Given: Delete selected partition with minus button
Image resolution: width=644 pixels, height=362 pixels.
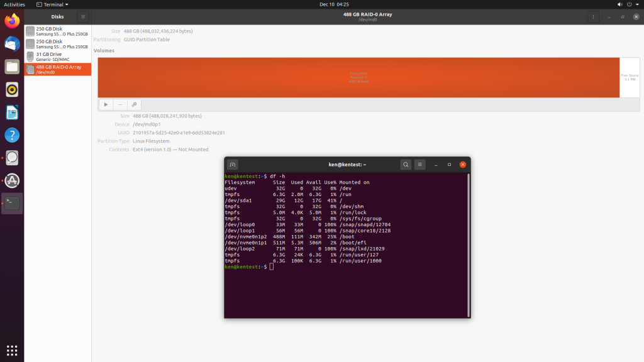Looking at the screenshot, I should [120, 105].
